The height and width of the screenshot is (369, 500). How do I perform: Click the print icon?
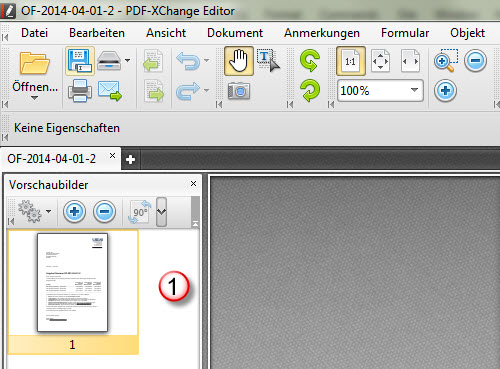click(x=80, y=90)
